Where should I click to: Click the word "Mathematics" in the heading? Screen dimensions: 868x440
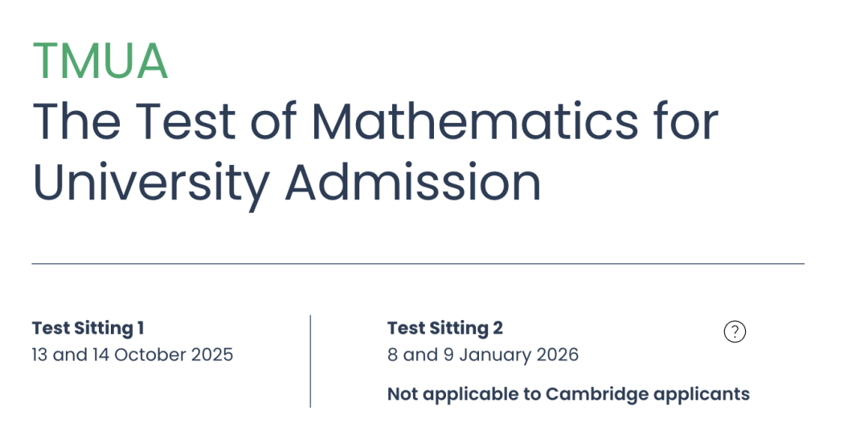(x=474, y=121)
